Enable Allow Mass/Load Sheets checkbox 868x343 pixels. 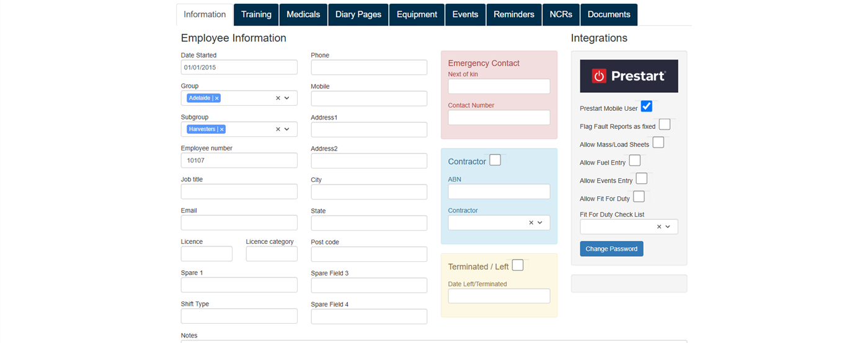point(658,142)
